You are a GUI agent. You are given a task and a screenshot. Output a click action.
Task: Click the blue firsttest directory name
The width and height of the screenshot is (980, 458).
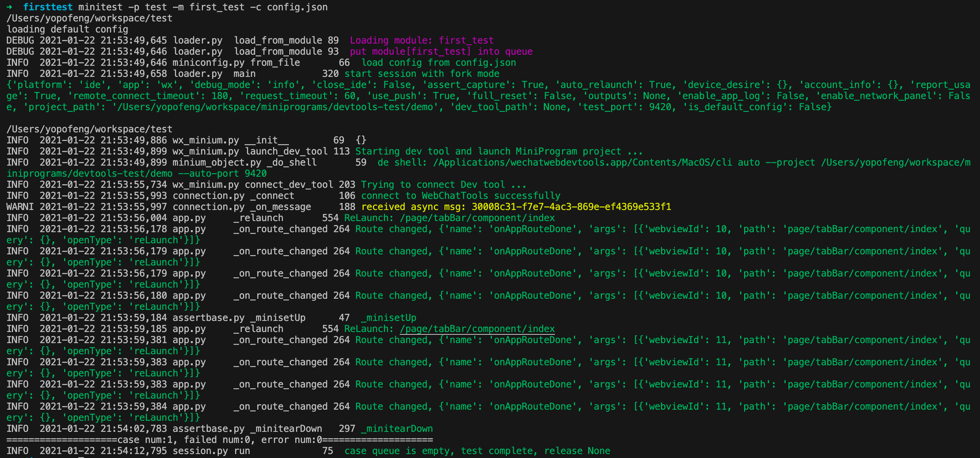click(47, 7)
